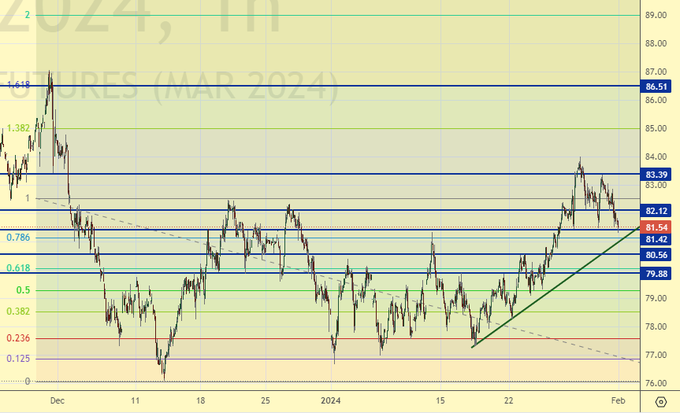Screen dimensions: 680x413
Task: Click the 79.88 blue price label
Action: [656, 274]
